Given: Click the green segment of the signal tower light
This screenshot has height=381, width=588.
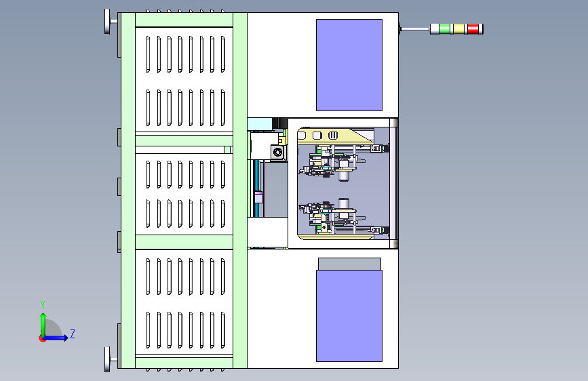Looking at the screenshot, I should (x=444, y=29).
